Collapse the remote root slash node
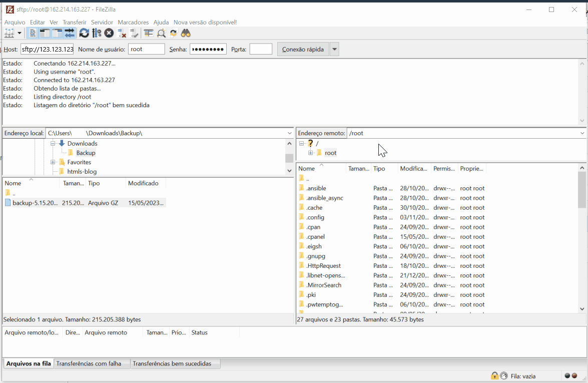The image size is (588, 383). [301, 143]
